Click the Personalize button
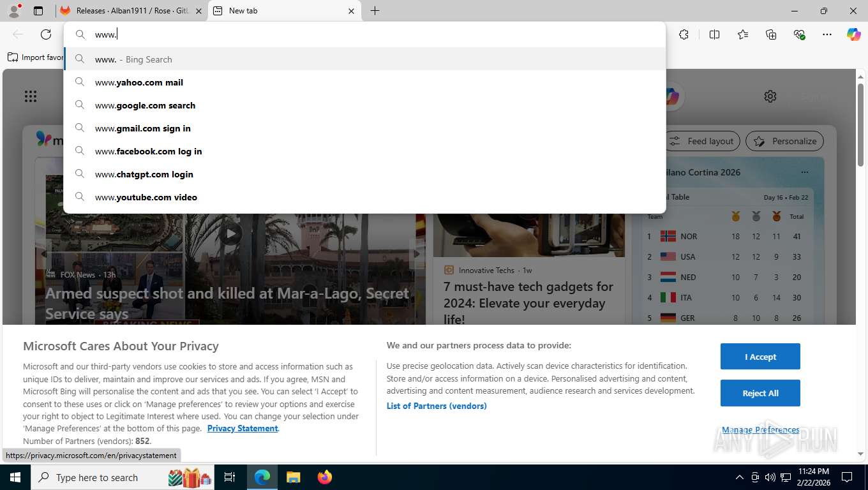The image size is (868, 490). [x=785, y=141]
